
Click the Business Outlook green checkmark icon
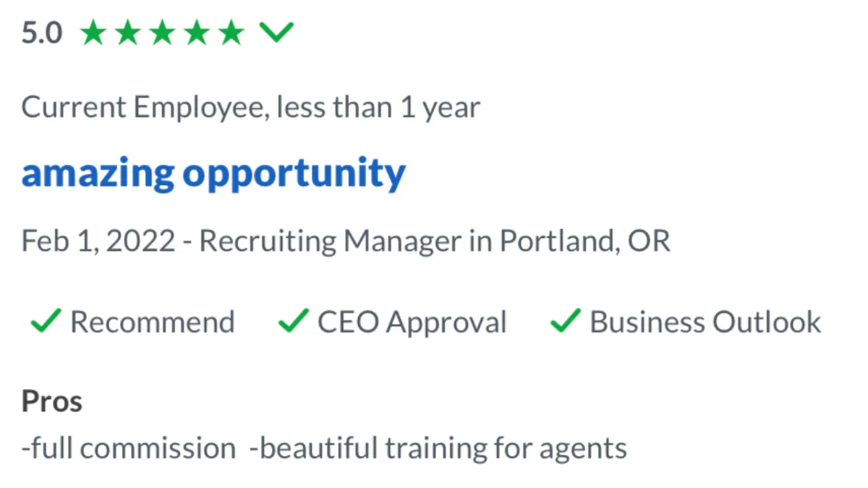coord(566,321)
